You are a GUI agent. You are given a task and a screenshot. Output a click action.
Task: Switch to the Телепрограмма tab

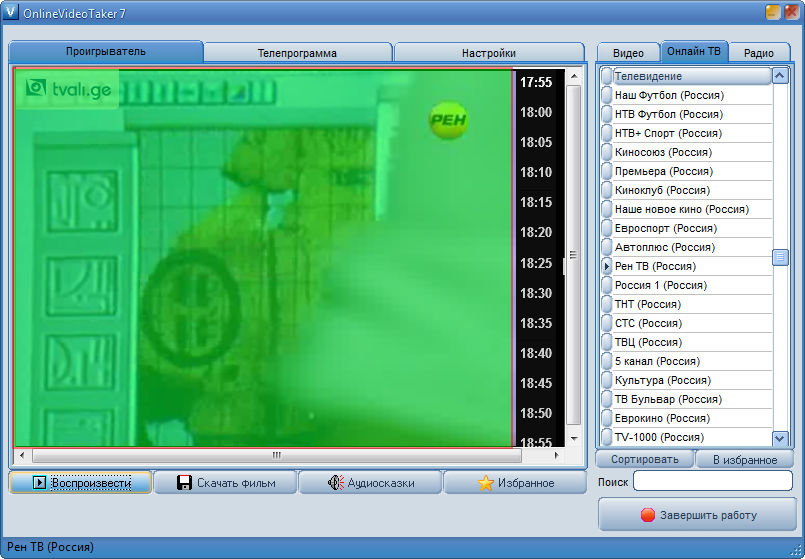(297, 53)
